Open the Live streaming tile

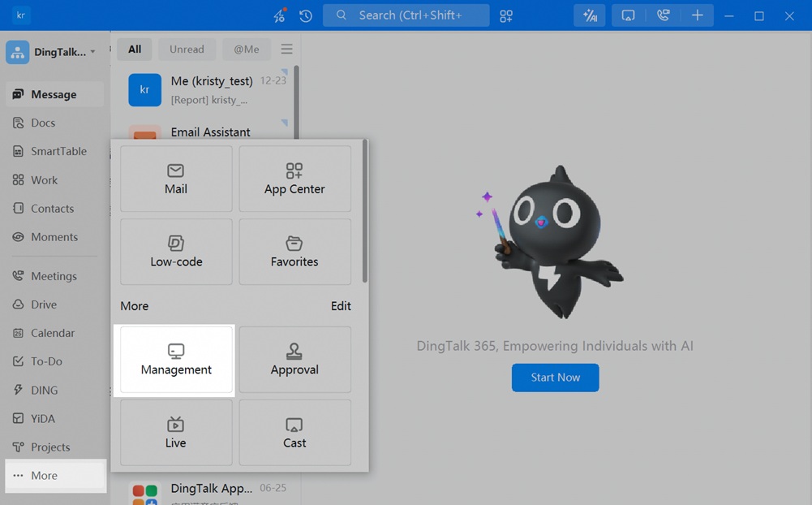[x=176, y=433]
